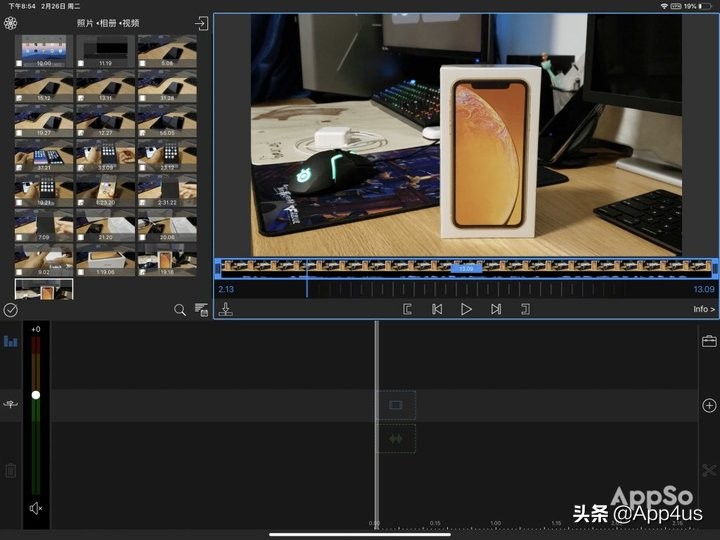Image resolution: width=720 pixels, height=540 pixels.
Task: Click the preview scrubber ruler
Action: pos(466,289)
